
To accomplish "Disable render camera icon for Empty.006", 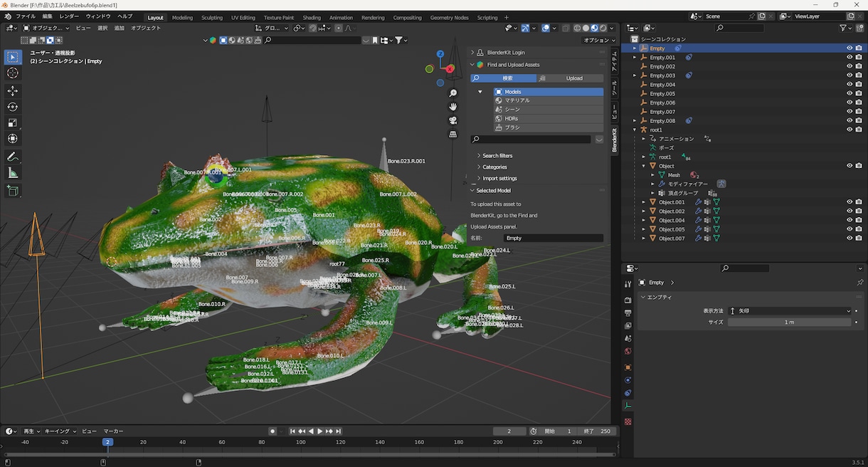I will [x=859, y=103].
